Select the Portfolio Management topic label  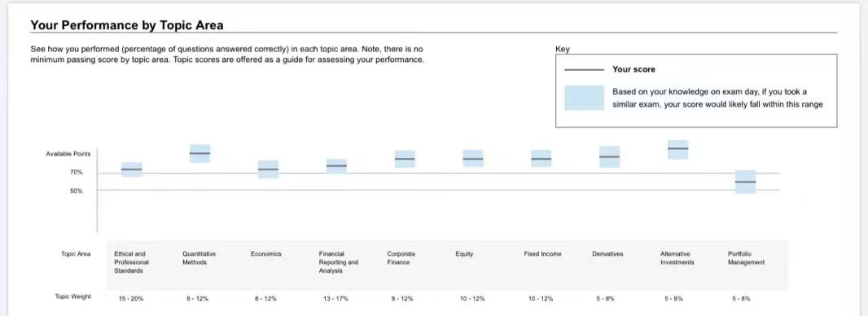tap(746, 258)
